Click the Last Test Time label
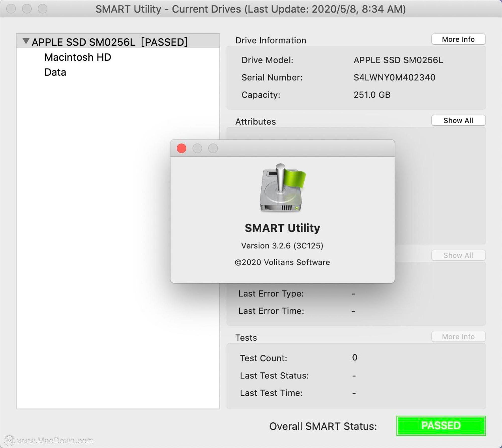This screenshot has height=448, width=502. tap(271, 393)
